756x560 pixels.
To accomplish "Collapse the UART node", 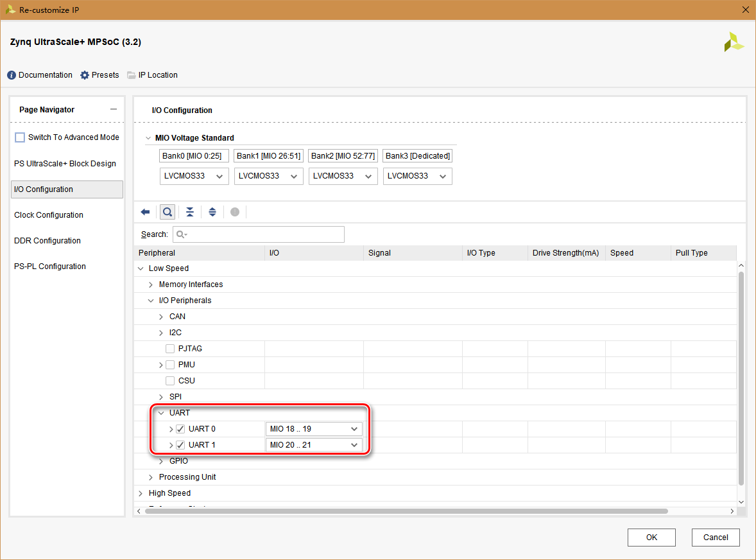I will click(161, 413).
